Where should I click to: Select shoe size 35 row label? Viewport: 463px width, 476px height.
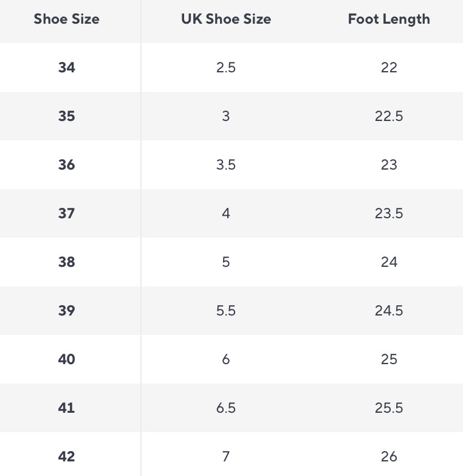[66, 116]
